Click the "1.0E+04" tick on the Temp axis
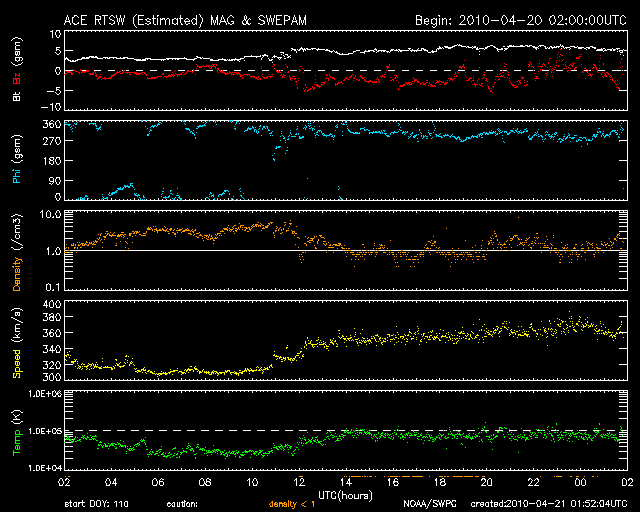 coord(45,468)
